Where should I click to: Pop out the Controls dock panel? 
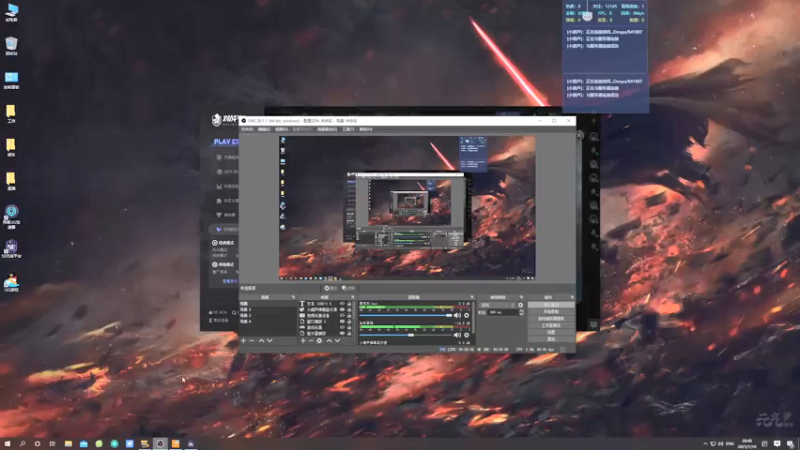[572, 297]
